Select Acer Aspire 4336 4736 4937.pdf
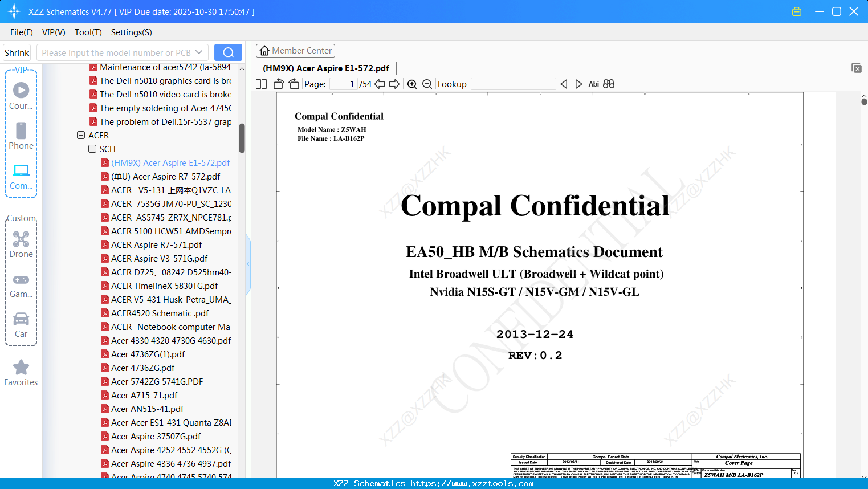This screenshot has height=489, width=868. 171,463
